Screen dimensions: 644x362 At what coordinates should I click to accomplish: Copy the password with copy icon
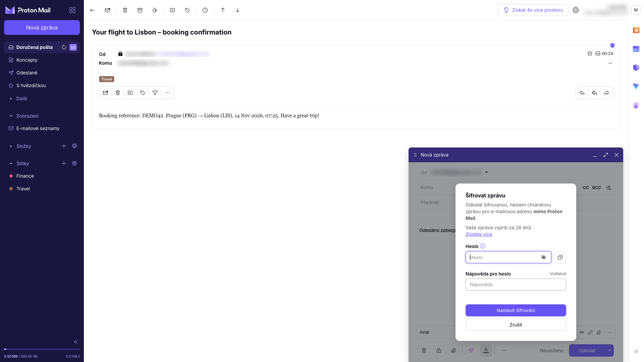[x=560, y=257]
